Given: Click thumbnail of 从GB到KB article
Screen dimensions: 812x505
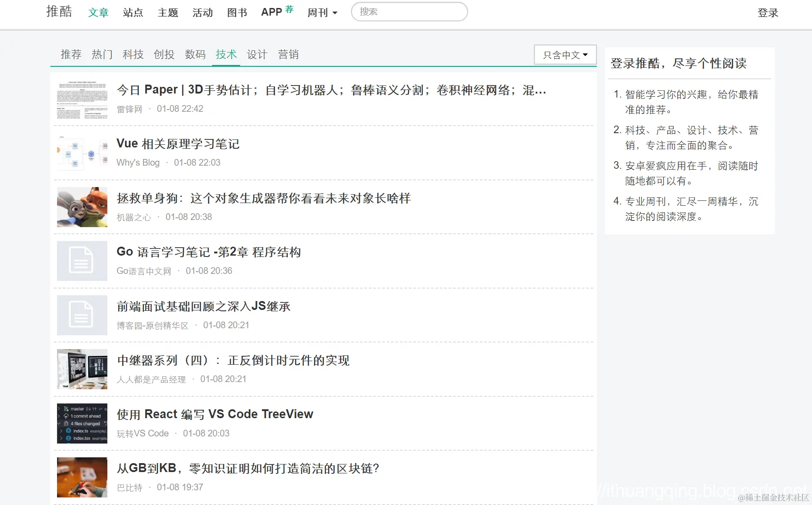Looking at the screenshot, I should tap(82, 477).
